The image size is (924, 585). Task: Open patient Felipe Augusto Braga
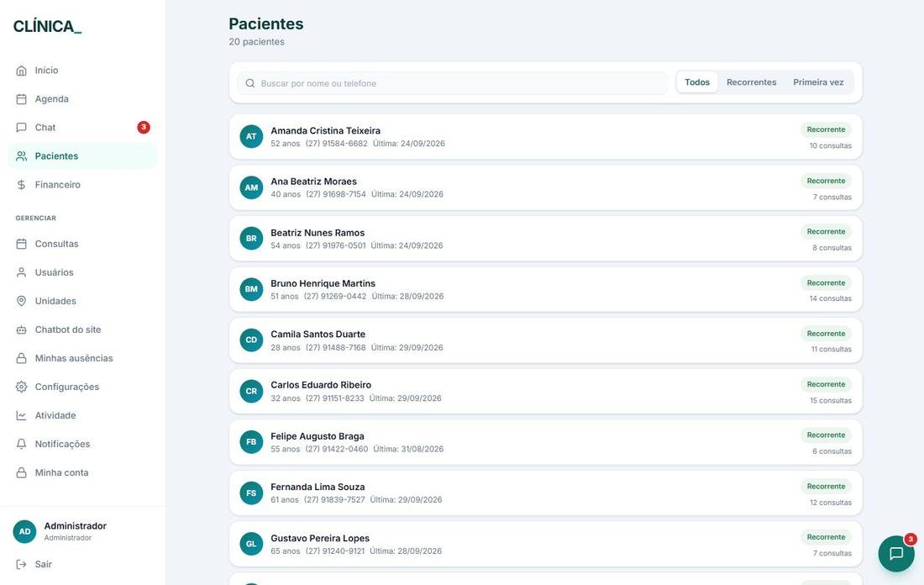pyautogui.click(x=546, y=442)
